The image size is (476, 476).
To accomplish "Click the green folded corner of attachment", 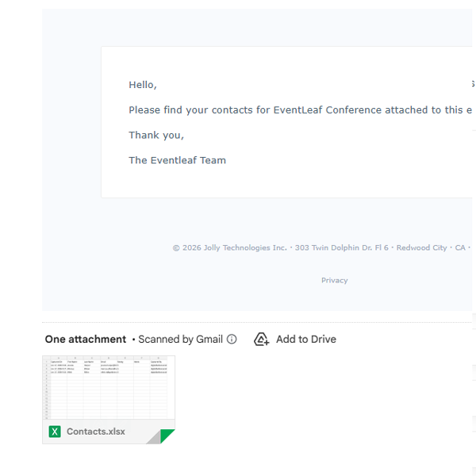I will pyautogui.click(x=167, y=436).
